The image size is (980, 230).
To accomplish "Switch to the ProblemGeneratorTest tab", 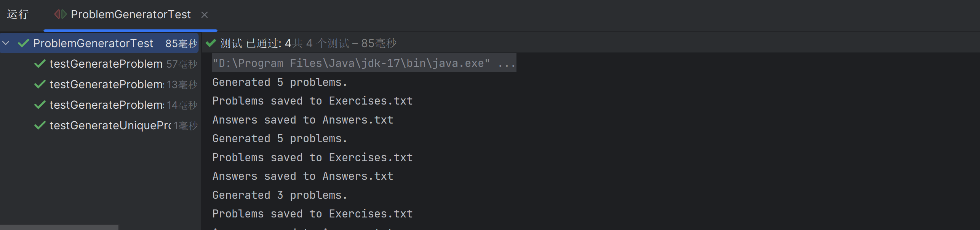I will point(131,14).
